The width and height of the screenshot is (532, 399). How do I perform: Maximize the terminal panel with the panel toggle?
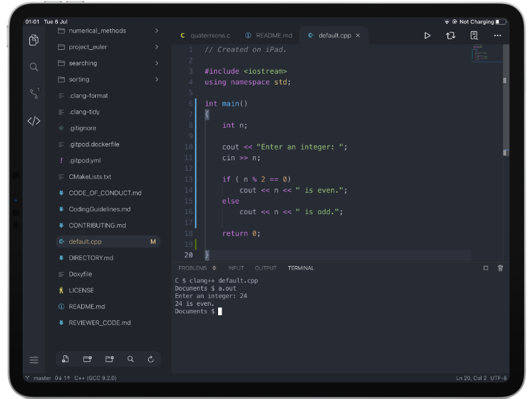click(486, 267)
